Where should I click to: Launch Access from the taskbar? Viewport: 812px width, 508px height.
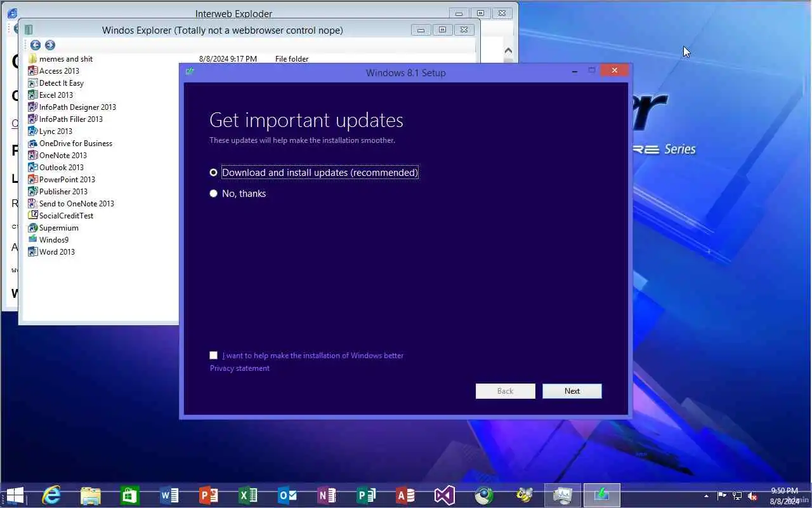405,495
